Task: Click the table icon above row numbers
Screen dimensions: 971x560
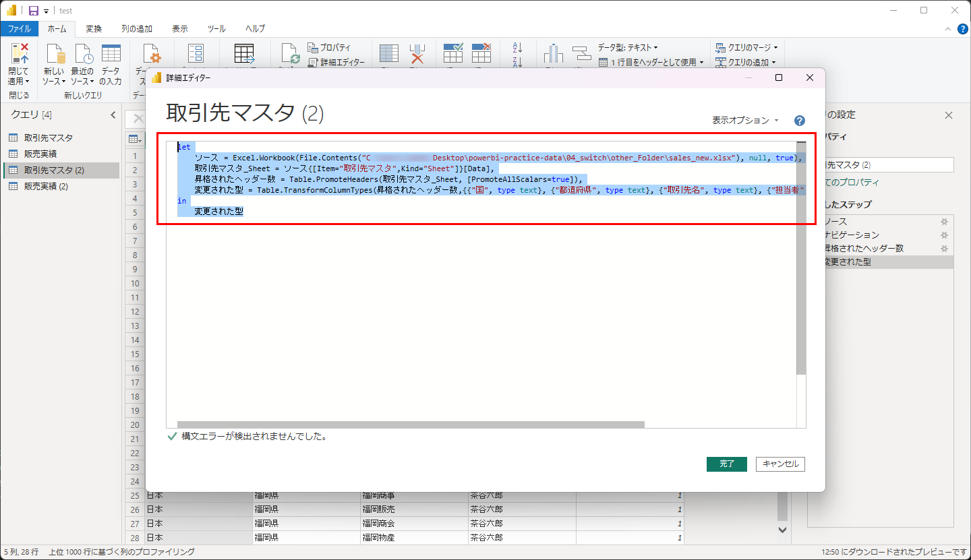Action: [135, 139]
